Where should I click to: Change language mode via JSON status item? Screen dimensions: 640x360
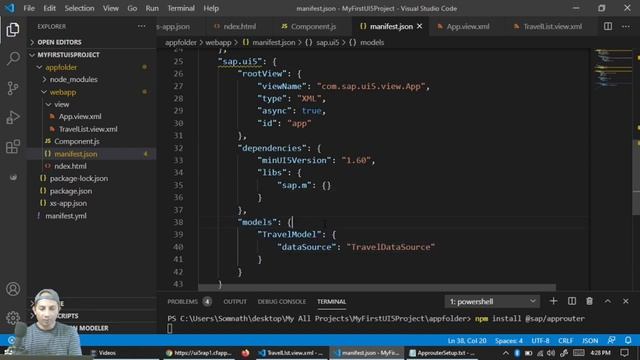(x=590, y=340)
